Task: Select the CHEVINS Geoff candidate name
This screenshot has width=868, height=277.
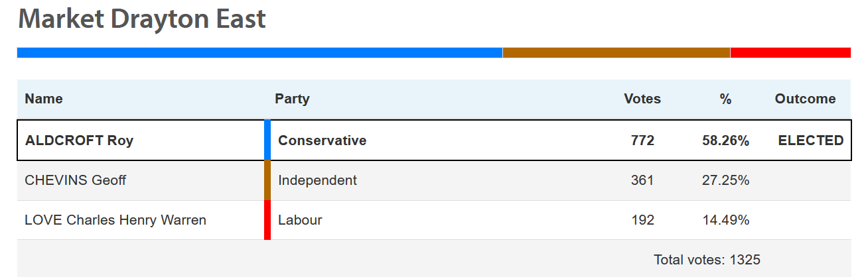Action: coord(75,180)
